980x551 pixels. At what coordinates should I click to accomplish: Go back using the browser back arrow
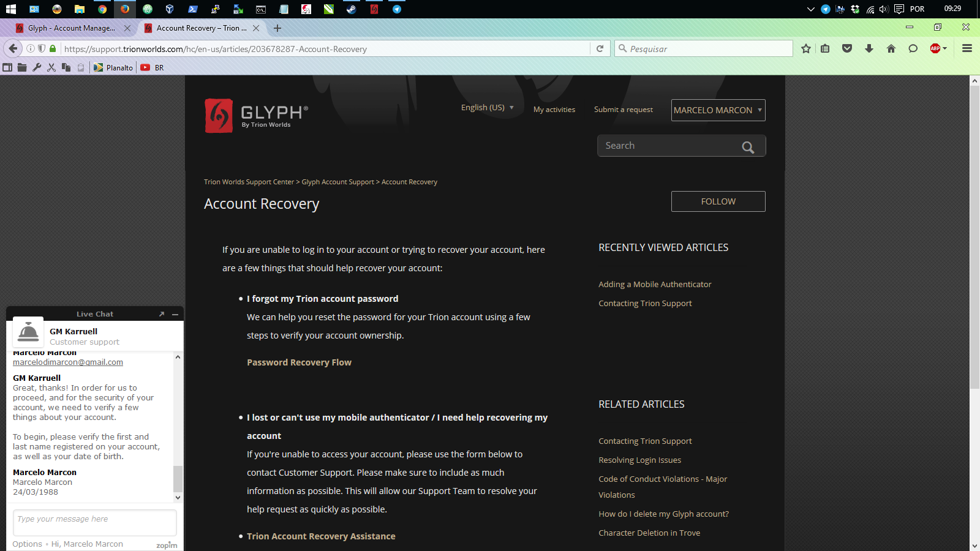[13, 48]
